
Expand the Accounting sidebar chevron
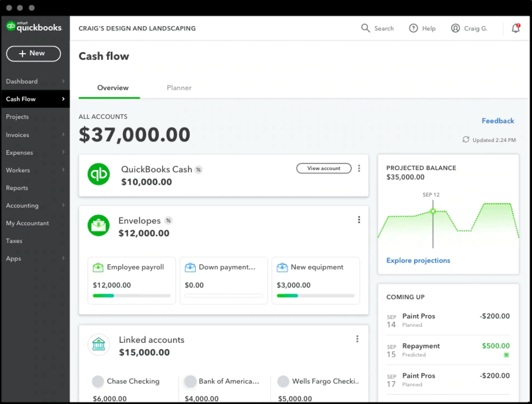[63, 205]
